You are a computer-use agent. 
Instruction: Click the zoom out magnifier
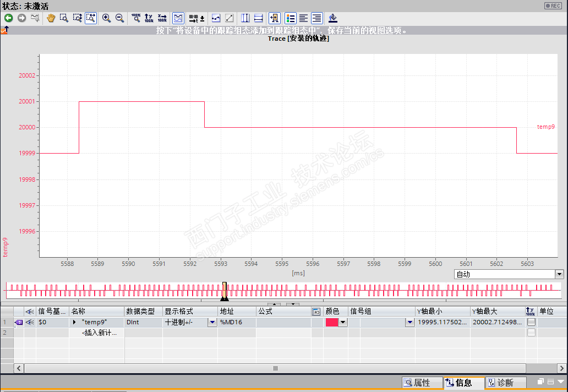click(119, 18)
